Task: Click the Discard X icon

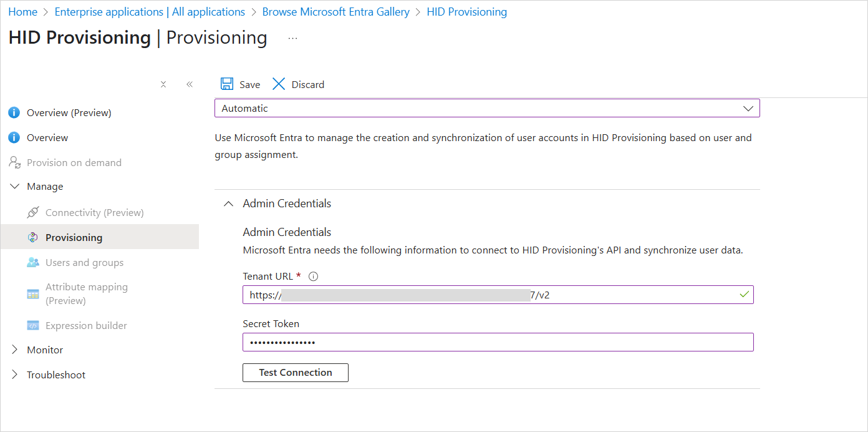Action: pos(279,84)
